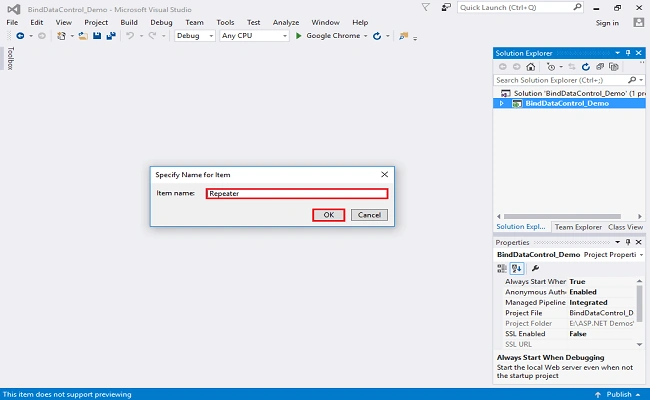650x400 pixels.
Task: Expand the BindDataControl_Demo project node
Action: pyautogui.click(x=502, y=104)
